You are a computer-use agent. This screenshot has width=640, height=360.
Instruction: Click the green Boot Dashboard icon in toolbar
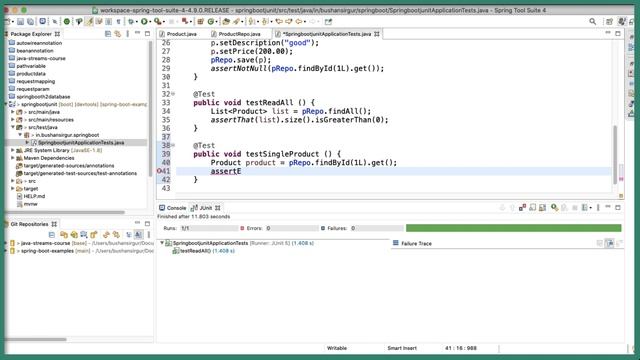coord(67,21)
